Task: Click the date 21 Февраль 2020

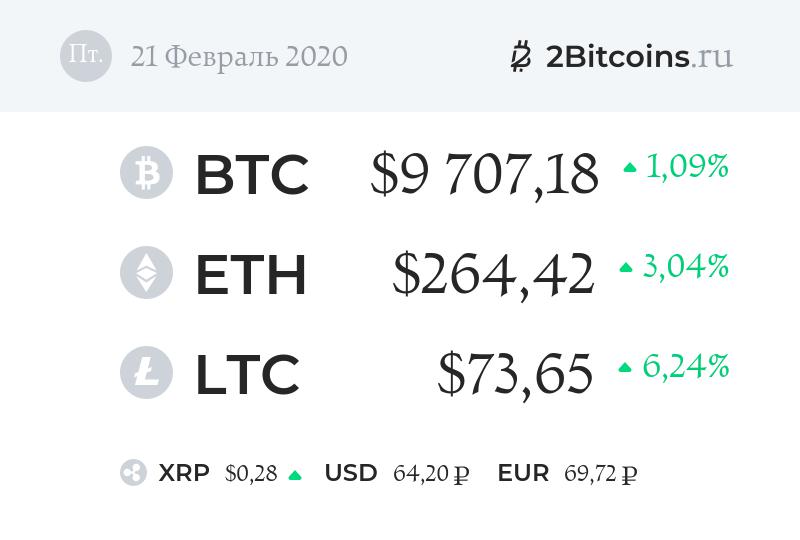Action: pos(239,56)
